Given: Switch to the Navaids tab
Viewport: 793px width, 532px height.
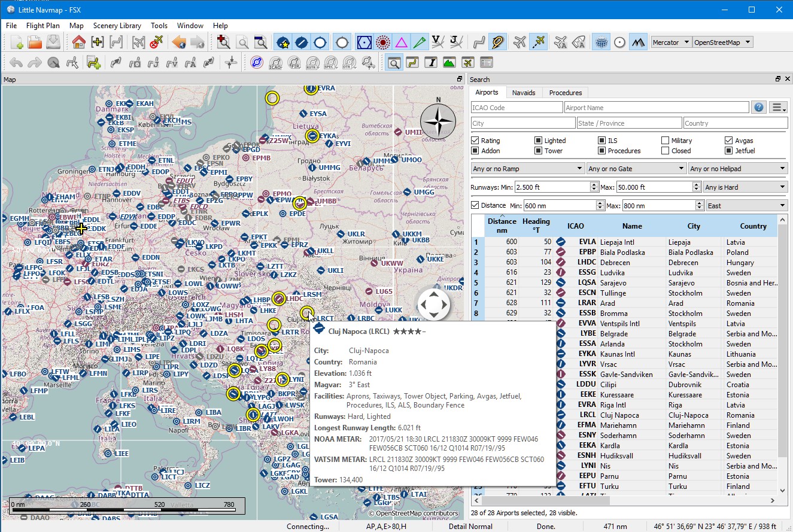Looking at the screenshot, I should (524, 92).
